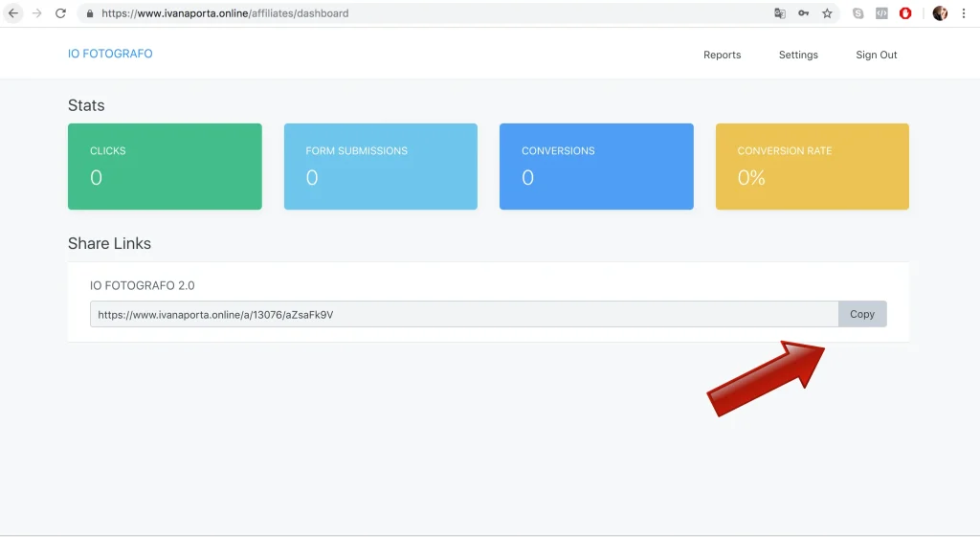Image resolution: width=980 pixels, height=537 pixels.
Task: Go back with browser back arrow
Action: [x=13, y=13]
